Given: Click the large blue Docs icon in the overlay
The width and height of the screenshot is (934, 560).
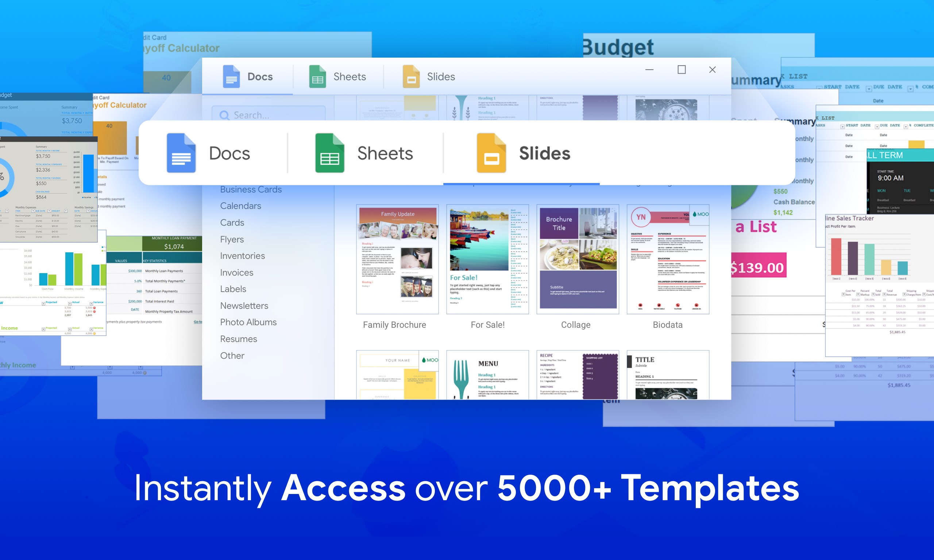Looking at the screenshot, I should 182,153.
